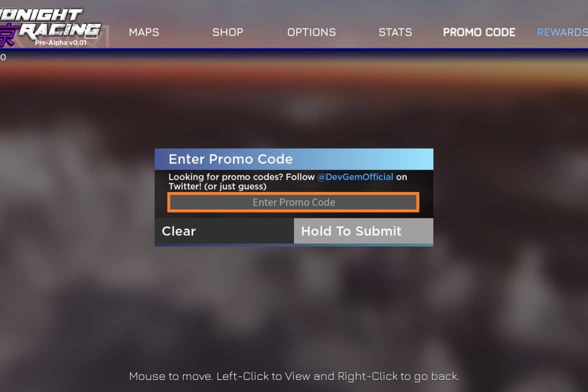View the STATS page

pos(395,32)
